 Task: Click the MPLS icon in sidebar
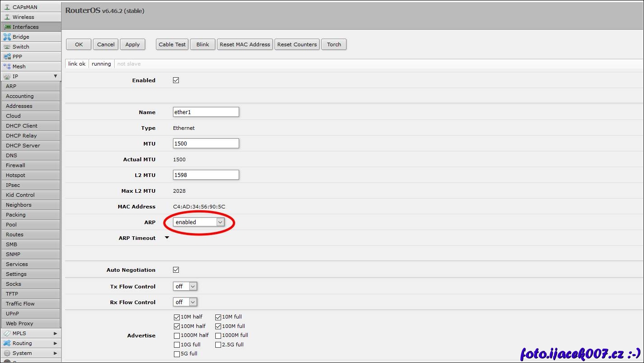point(7,333)
